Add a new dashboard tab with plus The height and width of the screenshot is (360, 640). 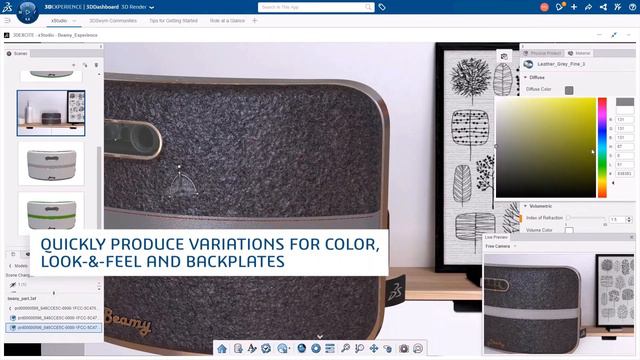click(x=255, y=20)
